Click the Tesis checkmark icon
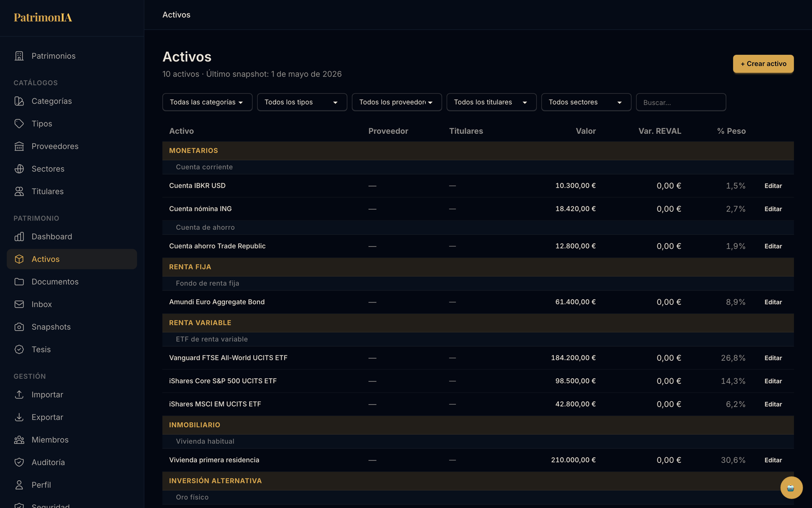This screenshot has width=812, height=508. (x=19, y=349)
